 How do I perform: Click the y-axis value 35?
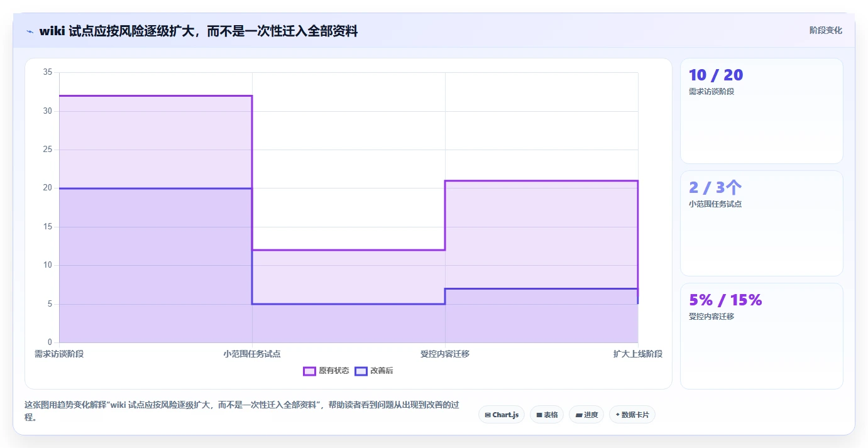[x=48, y=72]
